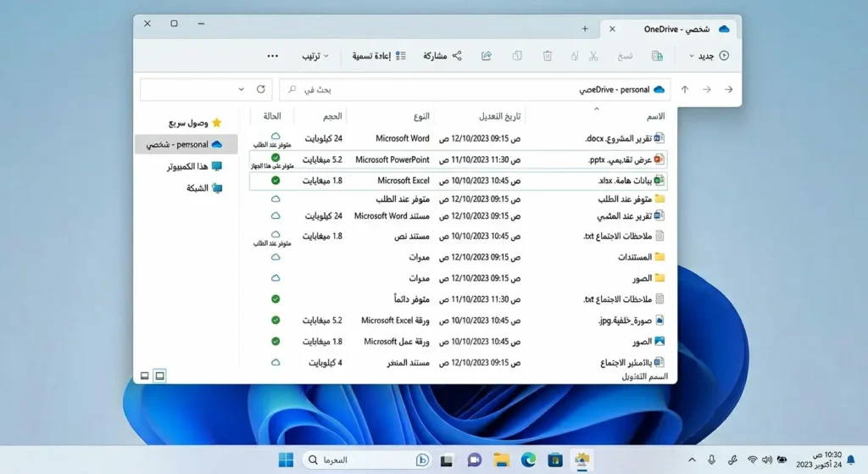Viewport: 868px width, 474px height.
Task: Open وصول سريع in sidebar
Action: (194, 123)
